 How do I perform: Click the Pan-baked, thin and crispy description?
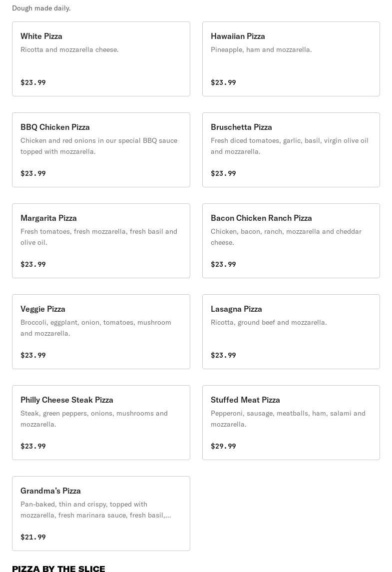pos(95,510)
